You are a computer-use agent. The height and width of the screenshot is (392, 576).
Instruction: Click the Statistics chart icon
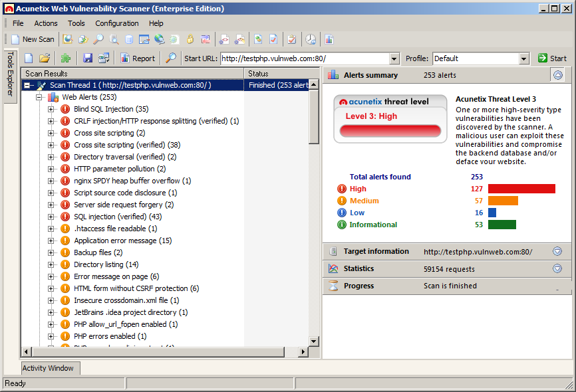point(333,268)
